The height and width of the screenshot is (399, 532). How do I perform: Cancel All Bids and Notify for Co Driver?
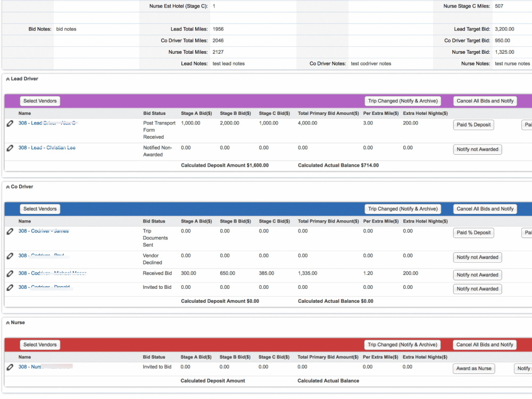click(485, 209)
